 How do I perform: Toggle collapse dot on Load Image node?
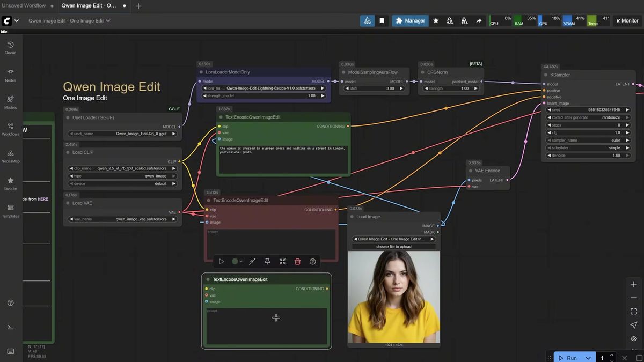click(x=352, y=217)
